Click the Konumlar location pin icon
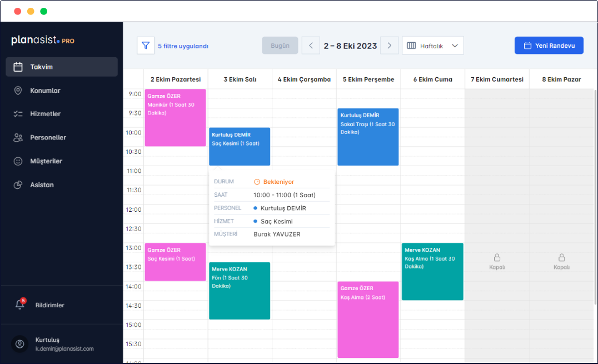The width and height of the screenshot is (598, 364). (x=18, y=91)
